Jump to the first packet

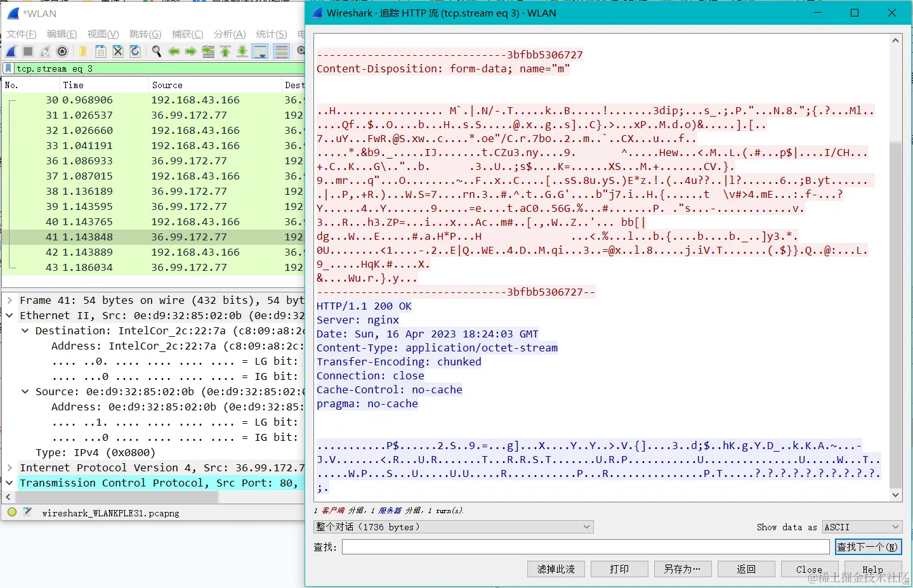coord(225,51)
